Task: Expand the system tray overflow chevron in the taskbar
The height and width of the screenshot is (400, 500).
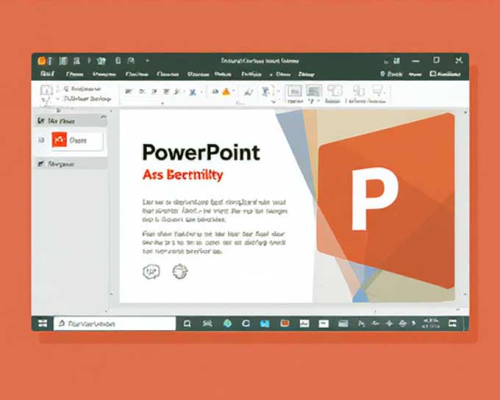Action: (x=414, y=323)
